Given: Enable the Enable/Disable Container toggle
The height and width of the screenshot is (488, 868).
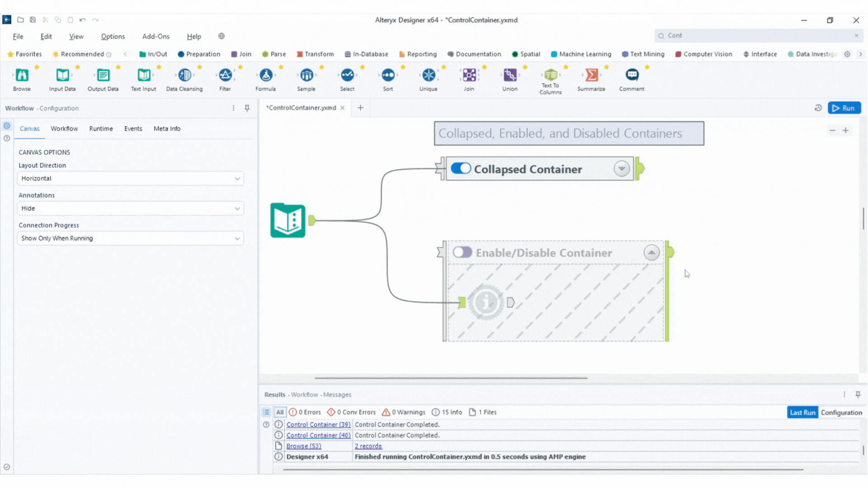Looking at the screenshot, I should 462,253.
